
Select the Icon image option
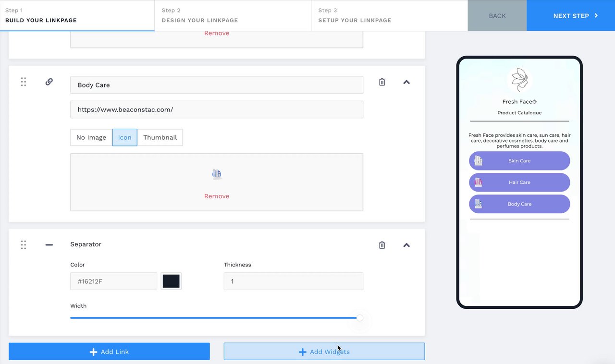(125, 137)
